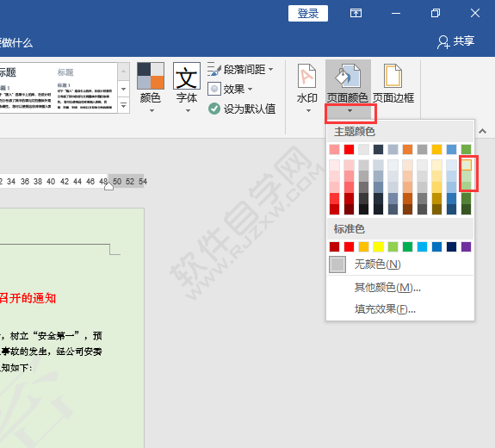Click Set as Default (设为默认值)
Image resolution: width=495 pixels, height=448 pixels.
click(250, 109)
